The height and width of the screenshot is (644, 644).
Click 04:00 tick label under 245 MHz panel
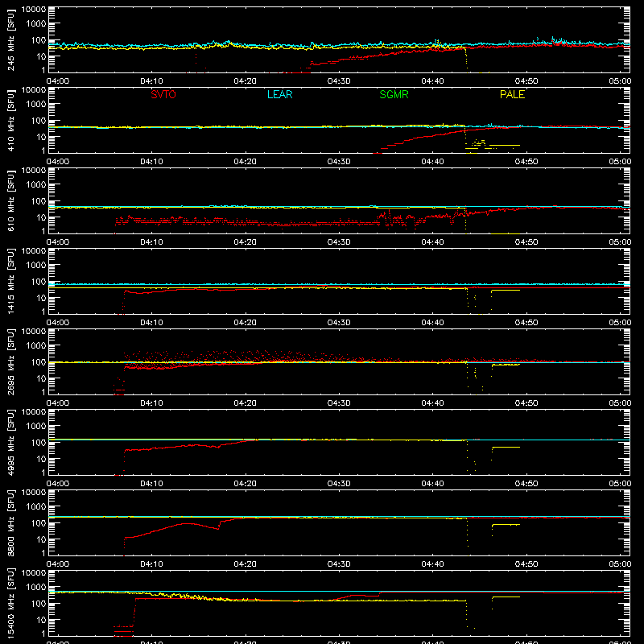pos(58,81)
